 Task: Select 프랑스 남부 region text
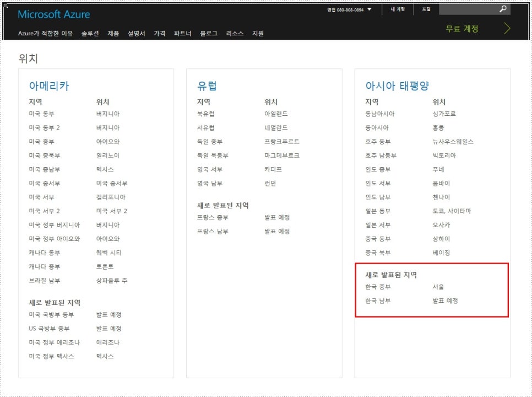tap(213, 231)
